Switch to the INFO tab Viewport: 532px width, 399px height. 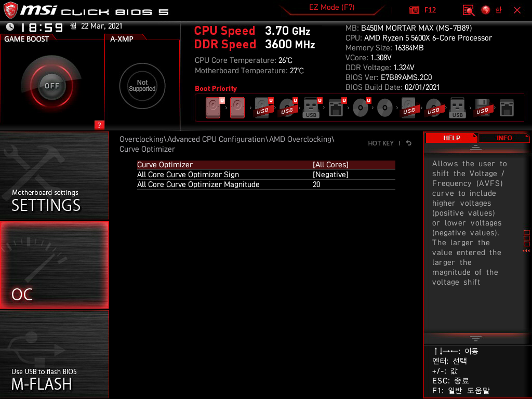pyautogui.click(x=504, y=138)
